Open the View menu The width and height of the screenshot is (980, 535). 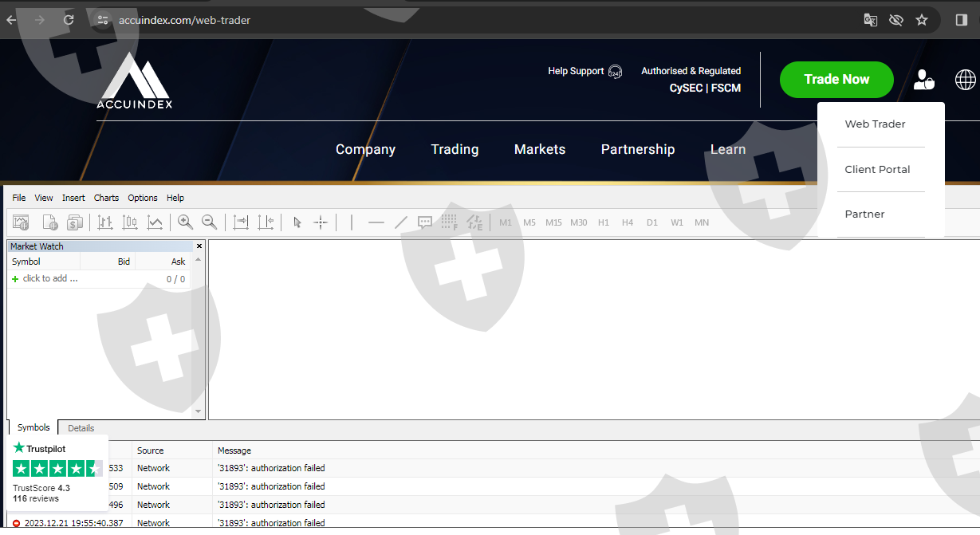click(44, 198)
